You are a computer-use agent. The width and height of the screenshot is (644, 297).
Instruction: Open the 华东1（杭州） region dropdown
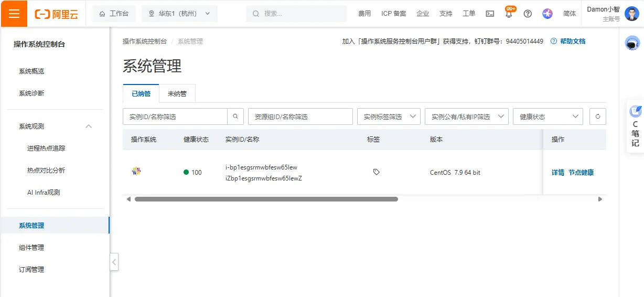(179, 14)
